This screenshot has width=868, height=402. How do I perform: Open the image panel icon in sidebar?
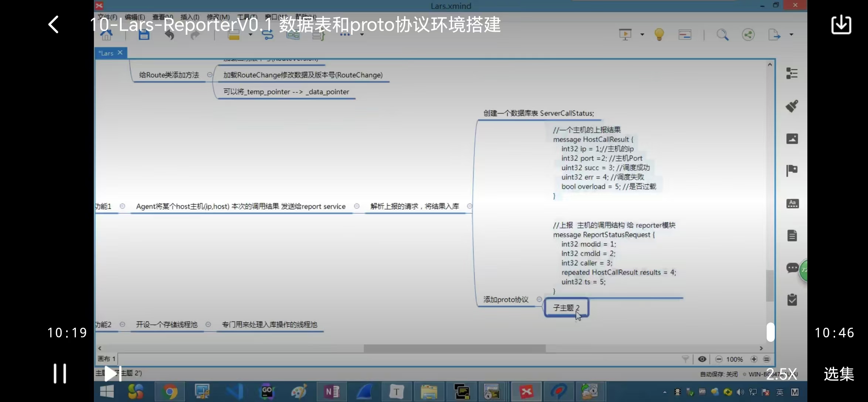tap(792, 139)
